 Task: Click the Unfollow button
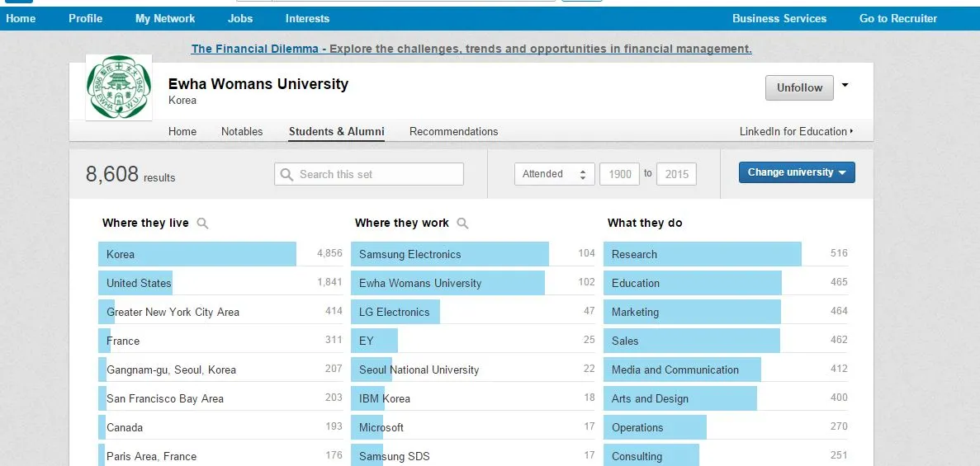(x=799, y=87)
